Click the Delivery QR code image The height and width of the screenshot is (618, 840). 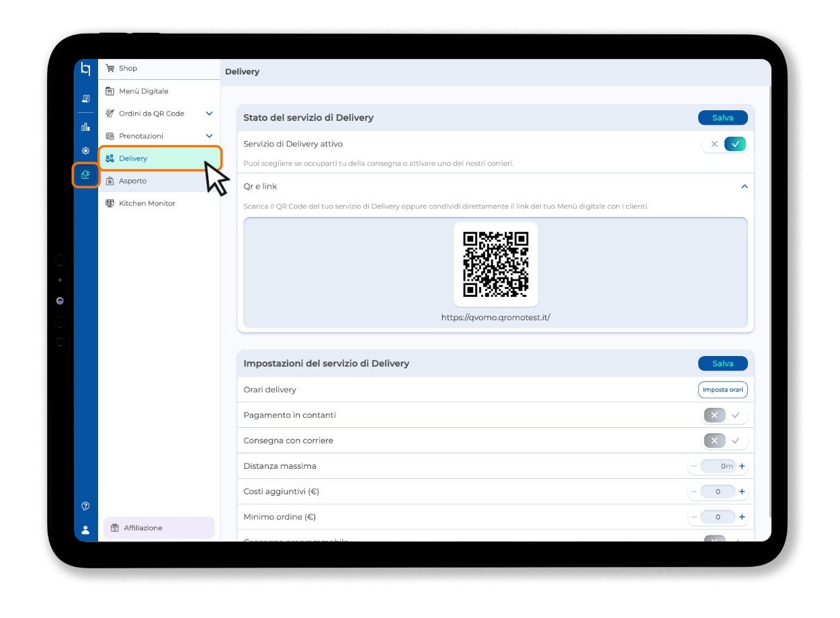point(496,265)
